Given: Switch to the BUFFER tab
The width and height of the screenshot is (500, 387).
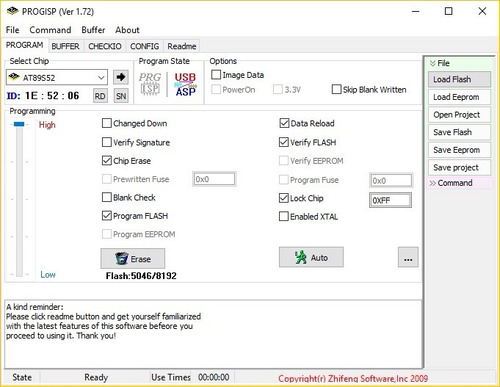Looking at the screenshot, I should (66, 46).
